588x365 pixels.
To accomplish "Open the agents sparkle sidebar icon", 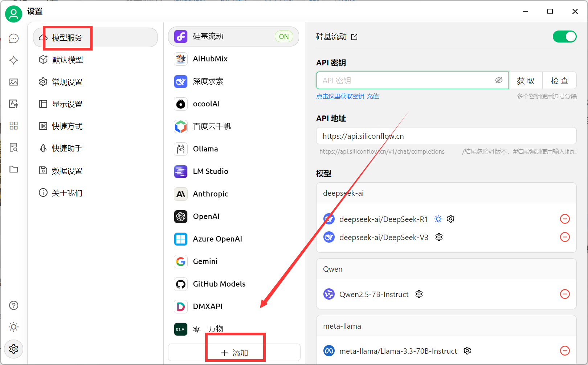I will click(x=14, y=60).
